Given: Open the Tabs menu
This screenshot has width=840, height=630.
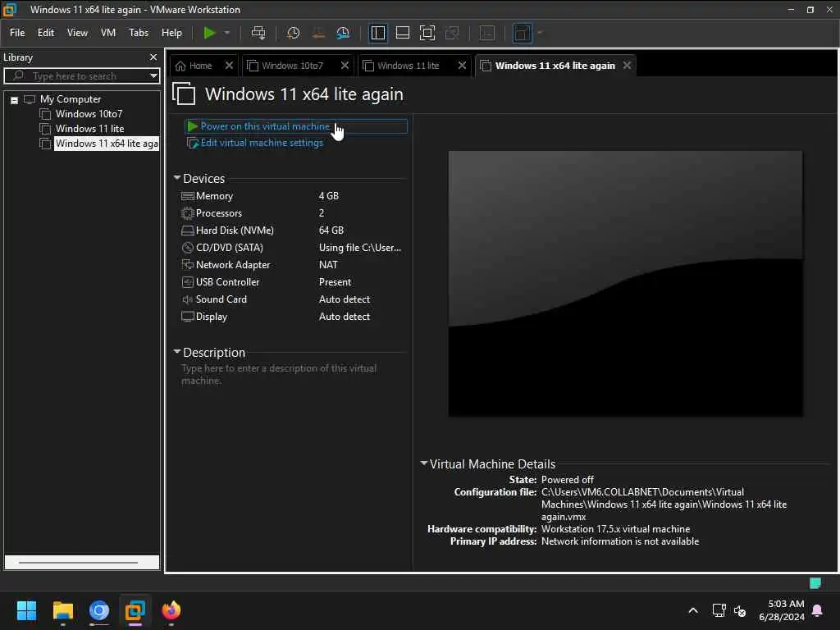Looking at the screenshot, I should [x=138, y=33].
